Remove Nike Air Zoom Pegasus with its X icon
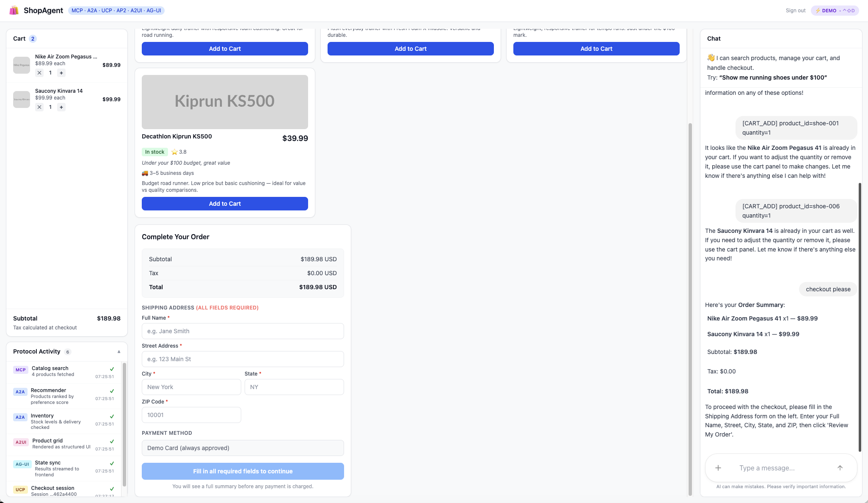868x503 pixels. 39,72
